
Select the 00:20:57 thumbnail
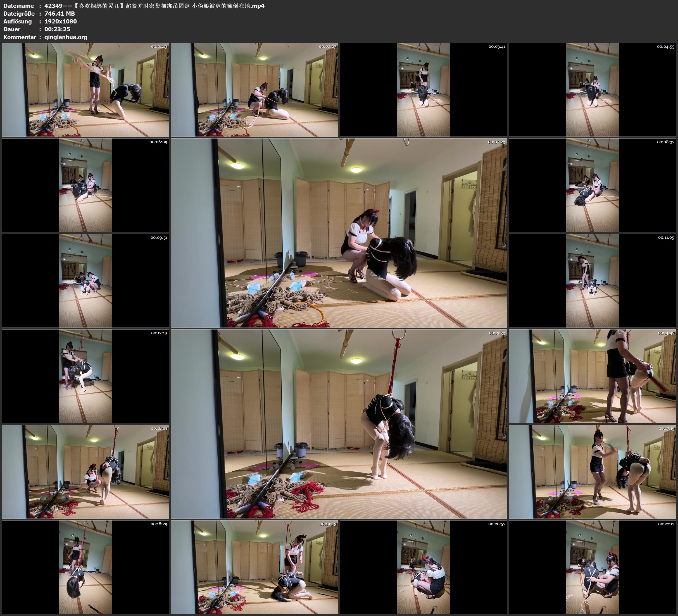tap(424, 567)
